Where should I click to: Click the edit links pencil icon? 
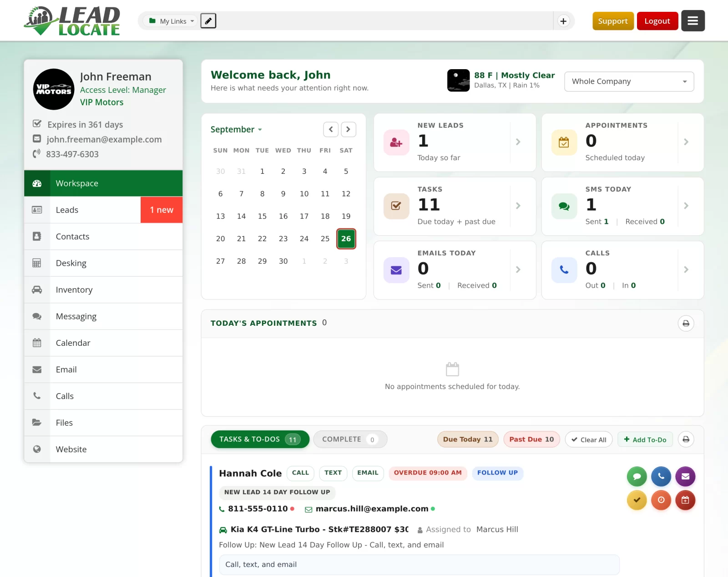click(x=208, y=21)
